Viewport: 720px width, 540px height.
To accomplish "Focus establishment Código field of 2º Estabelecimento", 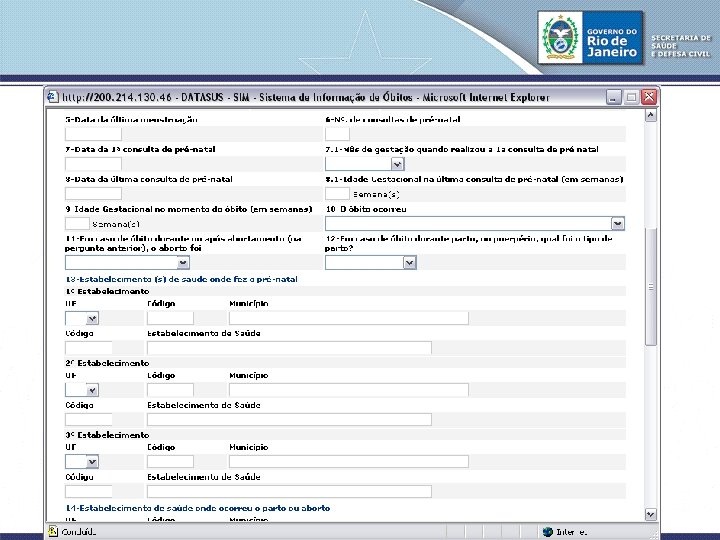I will 89,420.
